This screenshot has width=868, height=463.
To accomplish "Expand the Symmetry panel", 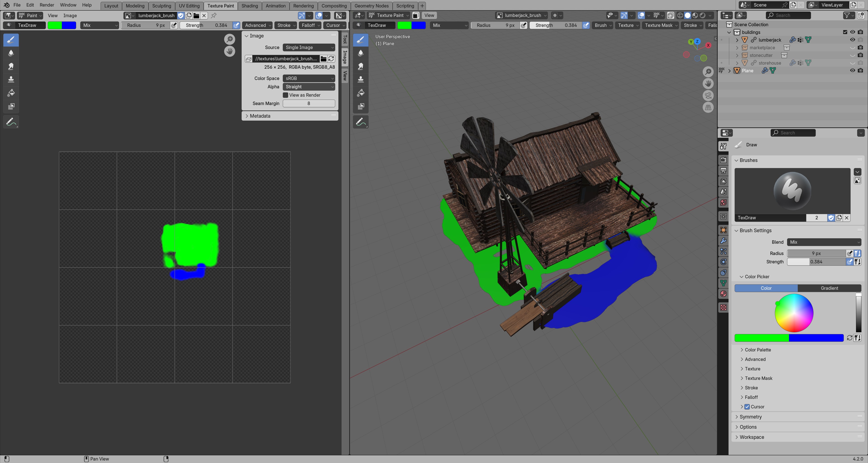I will tap(750, 416).
